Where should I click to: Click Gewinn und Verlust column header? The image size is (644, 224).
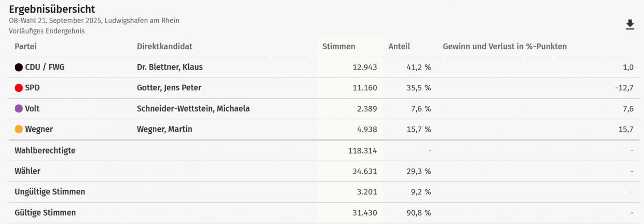tap(505, 47)
